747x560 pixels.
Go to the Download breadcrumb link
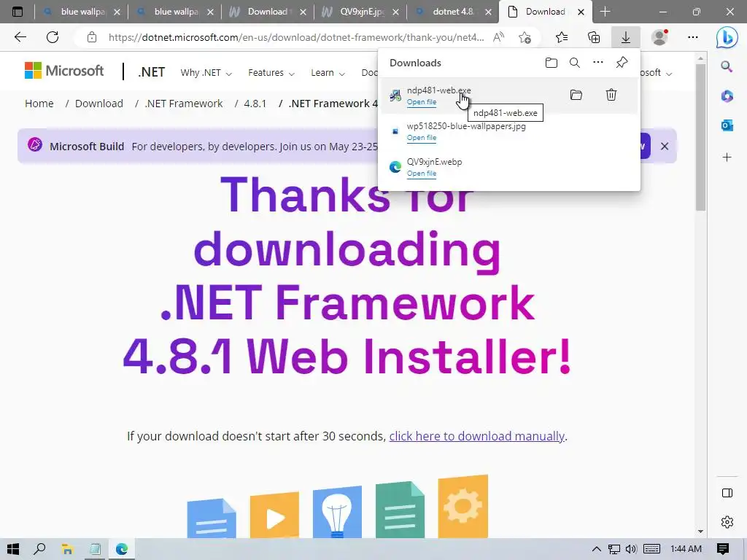click(99, 104)
